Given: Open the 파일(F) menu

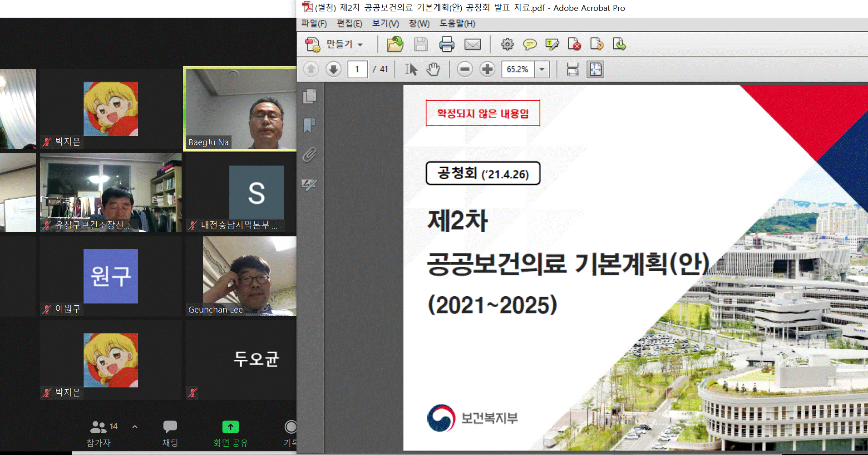Looking at the screenshot, I should click(x=314, y=24).
